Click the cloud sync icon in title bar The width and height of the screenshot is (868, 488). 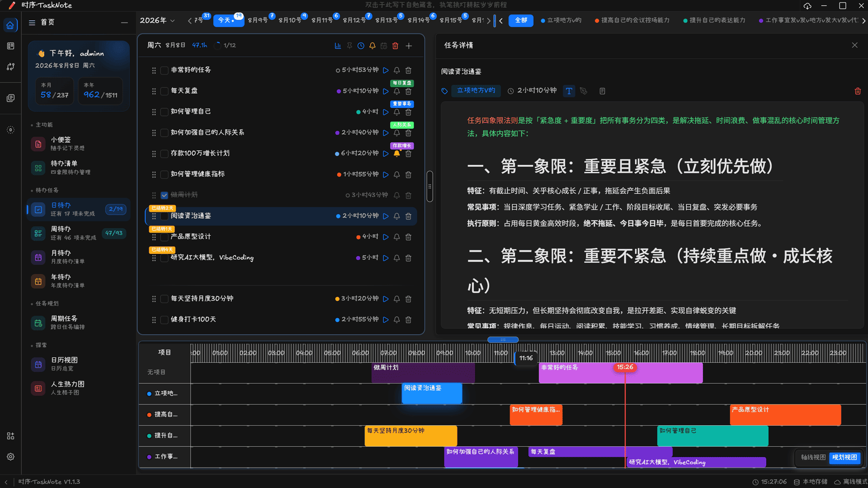(x=807, y=5)
